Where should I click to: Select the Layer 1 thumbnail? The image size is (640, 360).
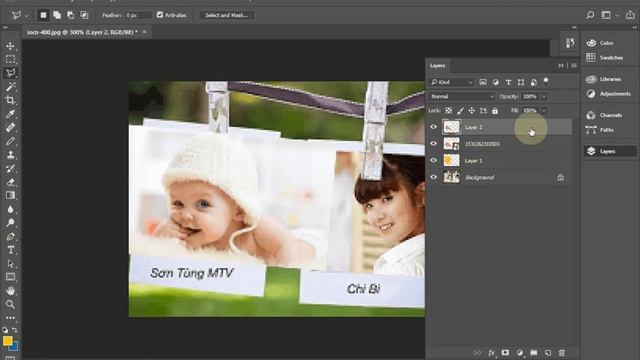coord(451,160)
